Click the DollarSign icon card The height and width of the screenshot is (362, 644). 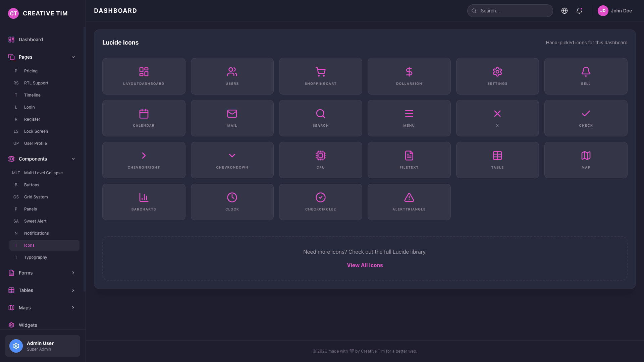(409, 76)
